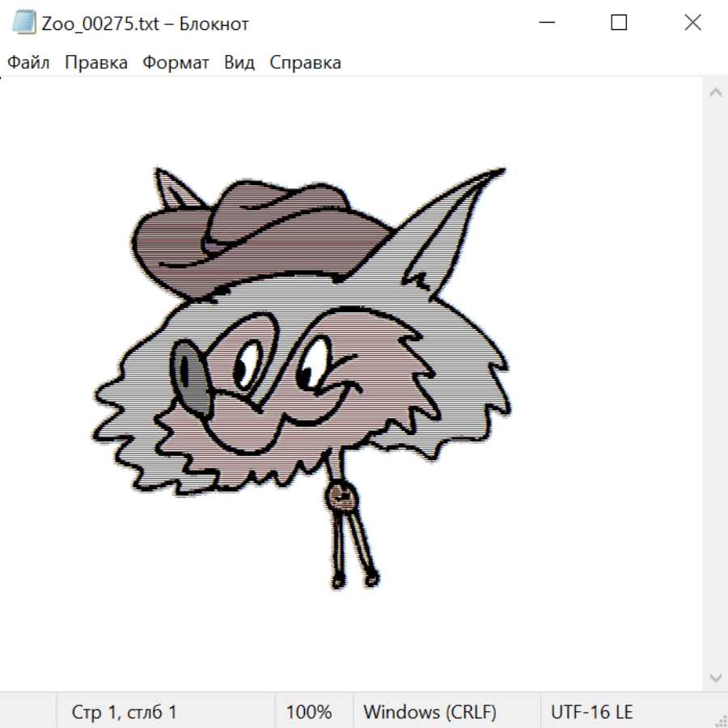Open the Справка menu
The width and height of the screenshot is (728, 728).
pyautogui.click(x=305, y=63)
